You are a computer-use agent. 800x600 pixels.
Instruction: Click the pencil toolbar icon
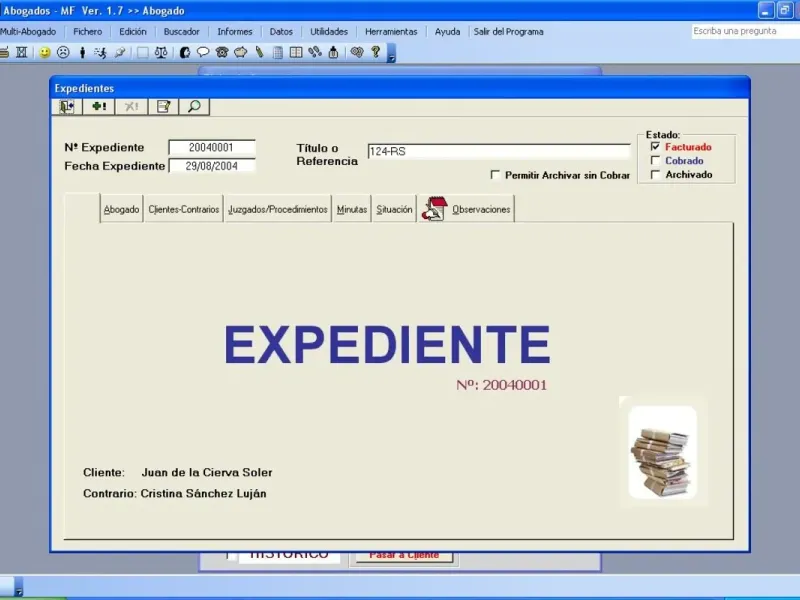click(259, 52)
